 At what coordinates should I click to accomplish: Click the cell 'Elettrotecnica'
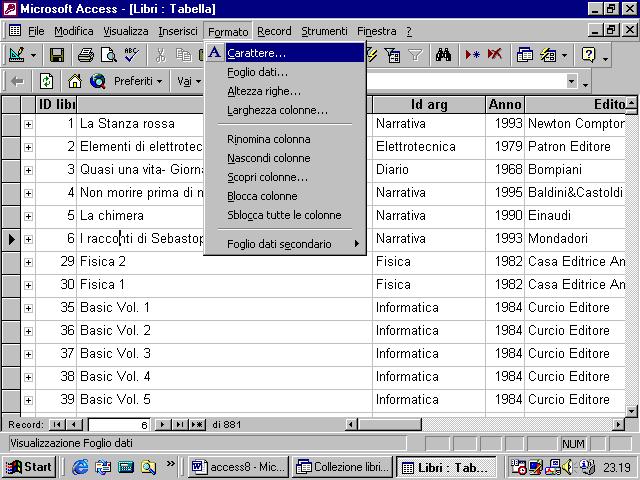(x=429, y=147)
